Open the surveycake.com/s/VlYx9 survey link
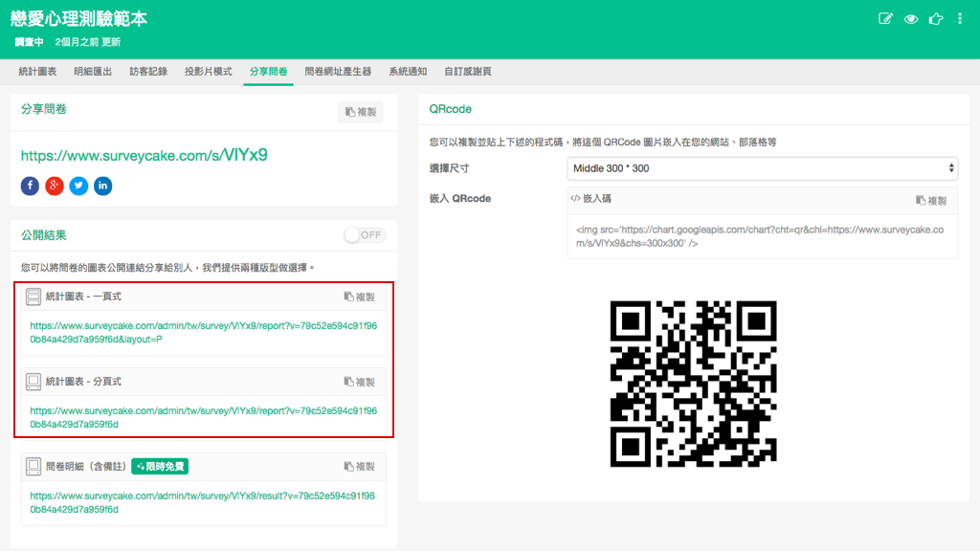980x551 pixels. point(144,155)
